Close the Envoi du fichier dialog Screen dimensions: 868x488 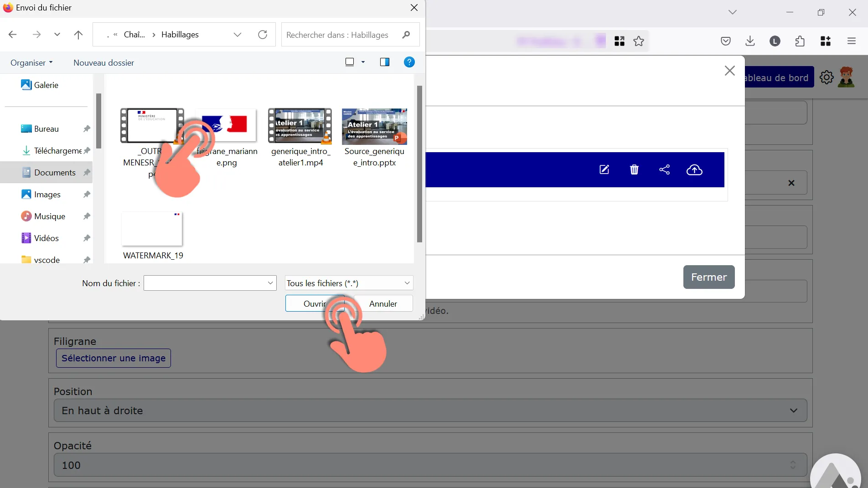pos(414,8)
